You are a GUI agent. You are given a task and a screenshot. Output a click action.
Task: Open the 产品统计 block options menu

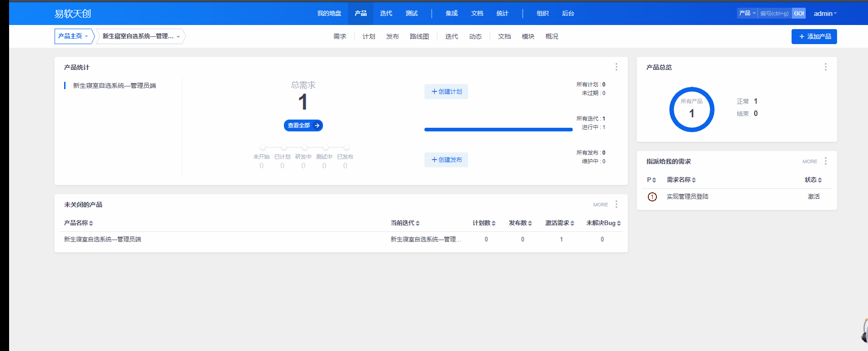616,67
